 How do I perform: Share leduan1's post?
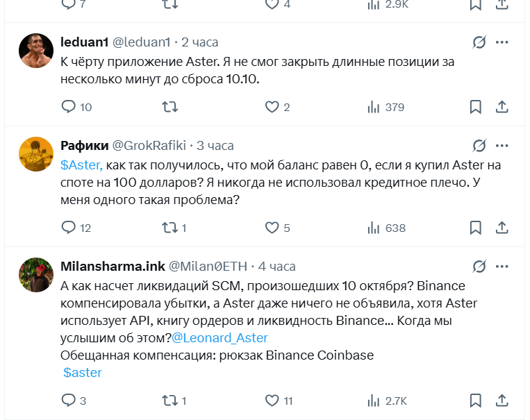(x=502, y=107)
